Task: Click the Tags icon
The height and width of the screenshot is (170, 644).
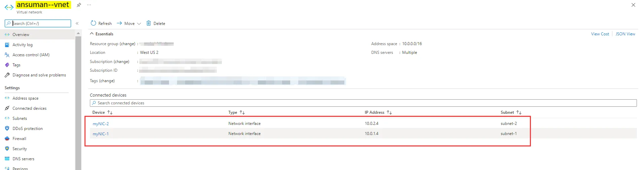Action: [x=7, y=65]
